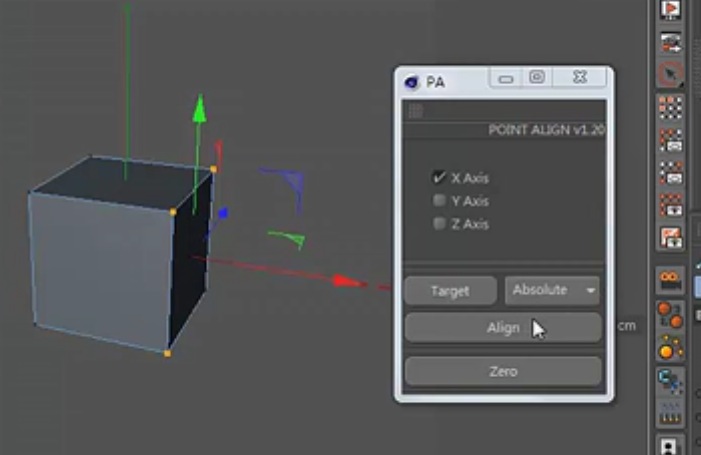Grab the green Y axis arrow handle

[199, 109]
